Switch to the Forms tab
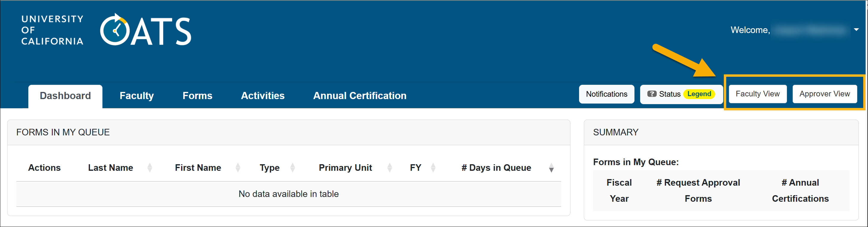The width and height of the screenshot is (868, 227). [197, 96]
